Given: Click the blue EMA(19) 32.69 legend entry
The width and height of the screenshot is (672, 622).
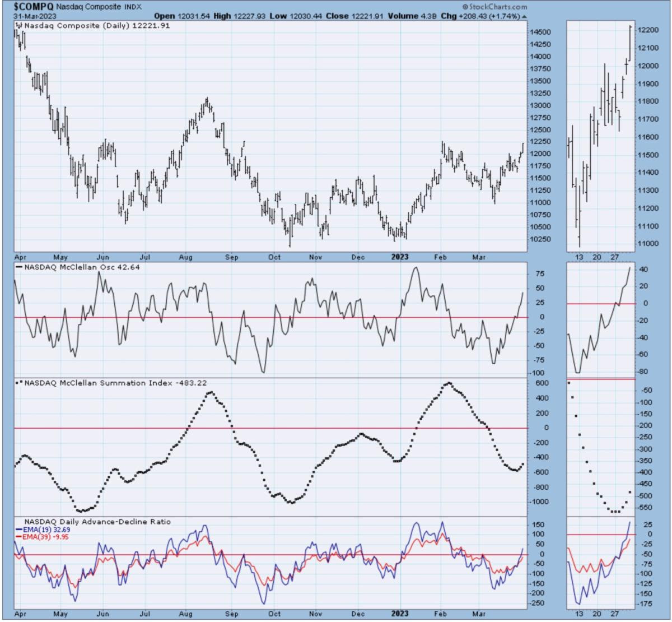Looking at the screenshot, I should tap(43, 529).
